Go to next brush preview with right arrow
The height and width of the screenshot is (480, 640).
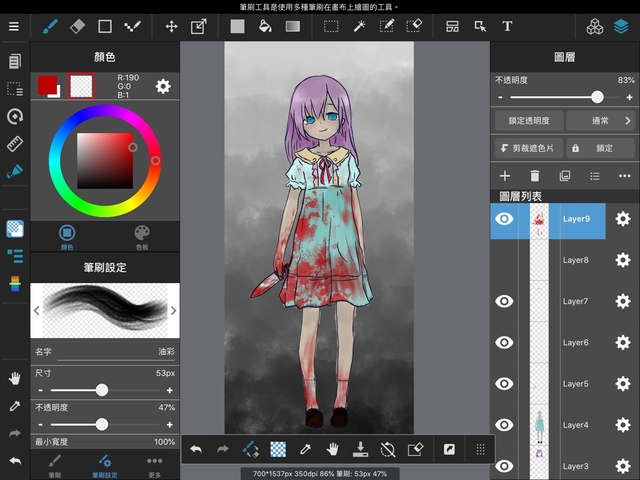click(x=173, y=310)
